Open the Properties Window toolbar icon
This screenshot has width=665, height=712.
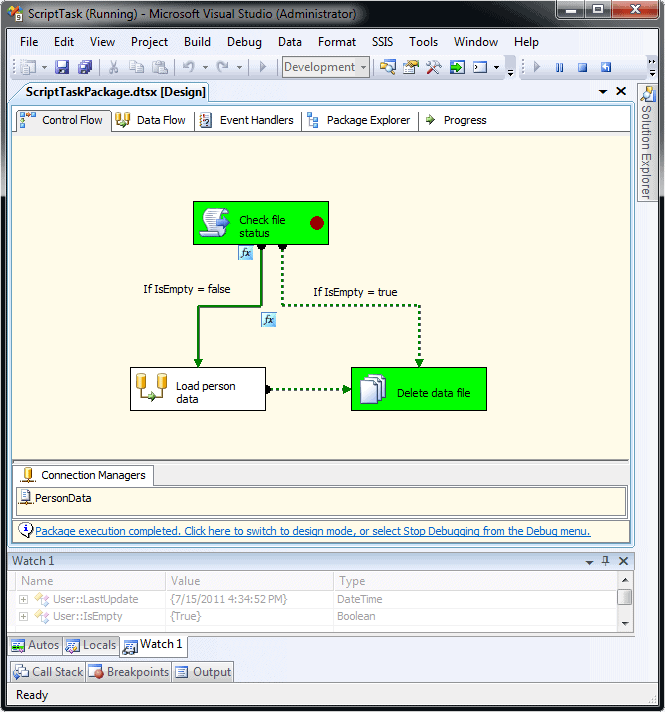point(411,67)
